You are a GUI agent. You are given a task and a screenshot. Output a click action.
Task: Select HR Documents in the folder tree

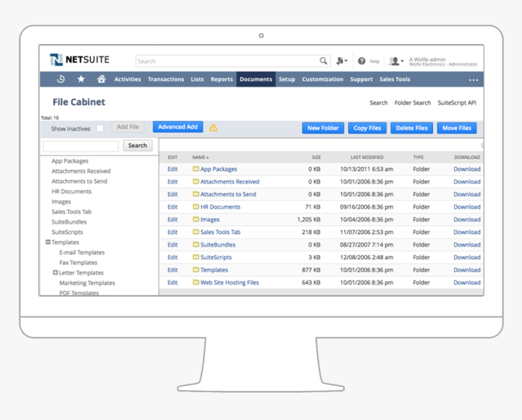click(x=71, y=191)
